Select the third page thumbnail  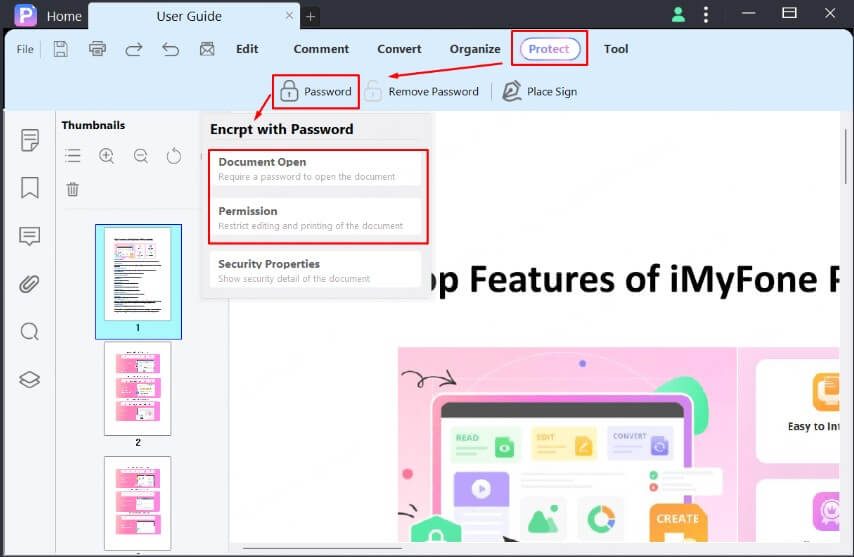138,503
